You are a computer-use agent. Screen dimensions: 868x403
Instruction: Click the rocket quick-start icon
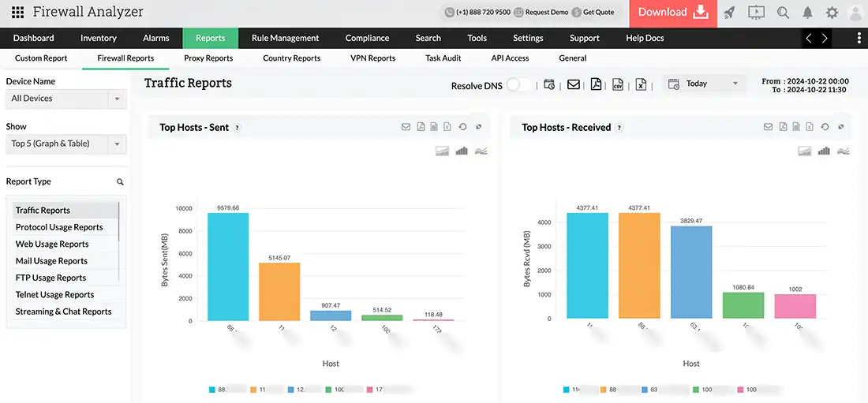click(x=730, y=12)
